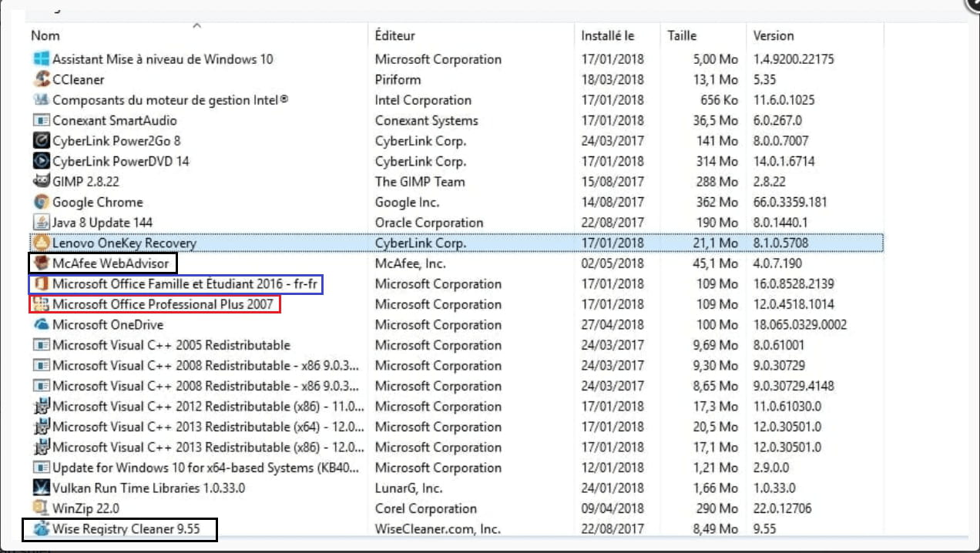Click the Microsoft OneDrive cloud icon

[42, 324]
